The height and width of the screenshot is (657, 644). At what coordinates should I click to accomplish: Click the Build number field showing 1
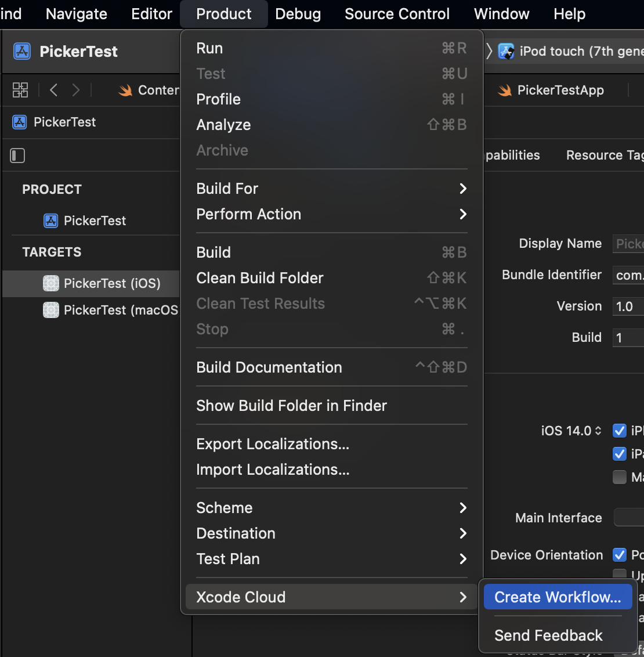628,338
